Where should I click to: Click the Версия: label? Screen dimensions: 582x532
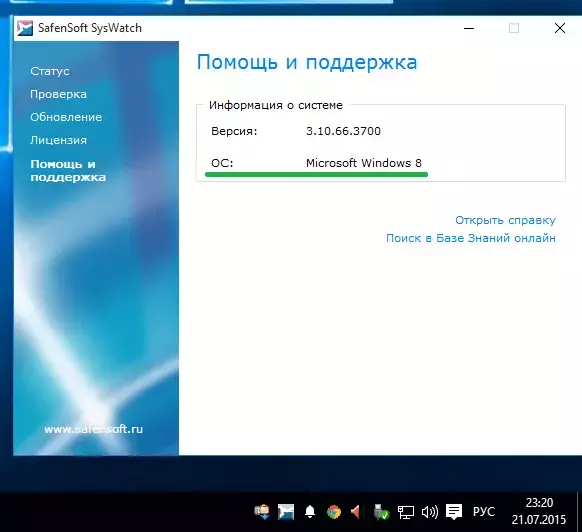pos(234,131)
